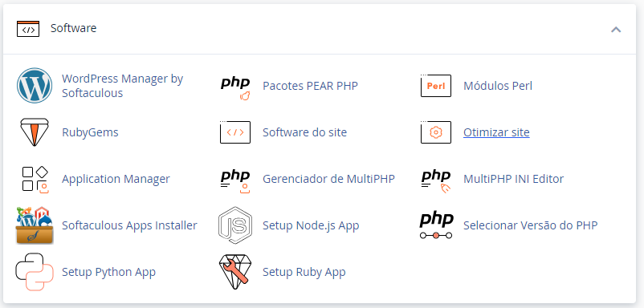Click the RubyGems gem icon
The image size is (644, 308).
[x=35, y=132]
